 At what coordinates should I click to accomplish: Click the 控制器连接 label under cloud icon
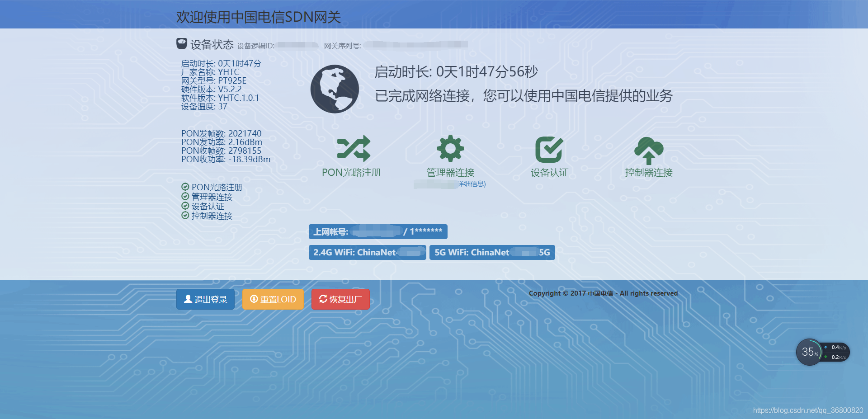click(x=649, y=172)
